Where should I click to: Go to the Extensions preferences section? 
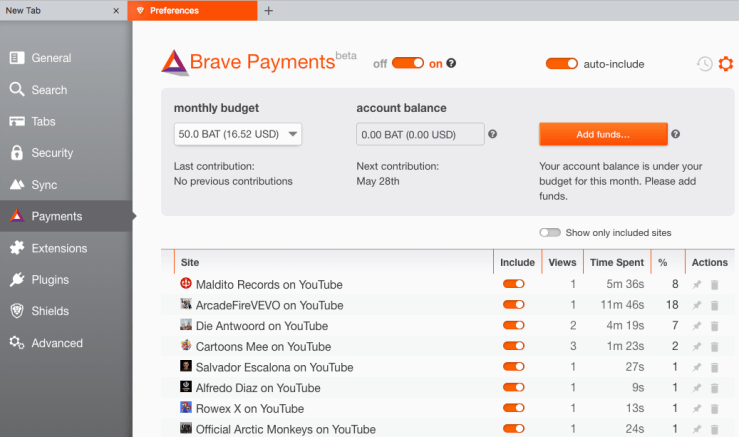point(59,248)
